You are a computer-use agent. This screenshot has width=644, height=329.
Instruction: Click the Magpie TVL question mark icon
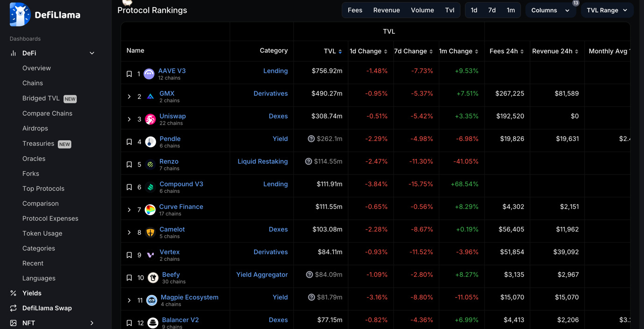coord(311,297)
